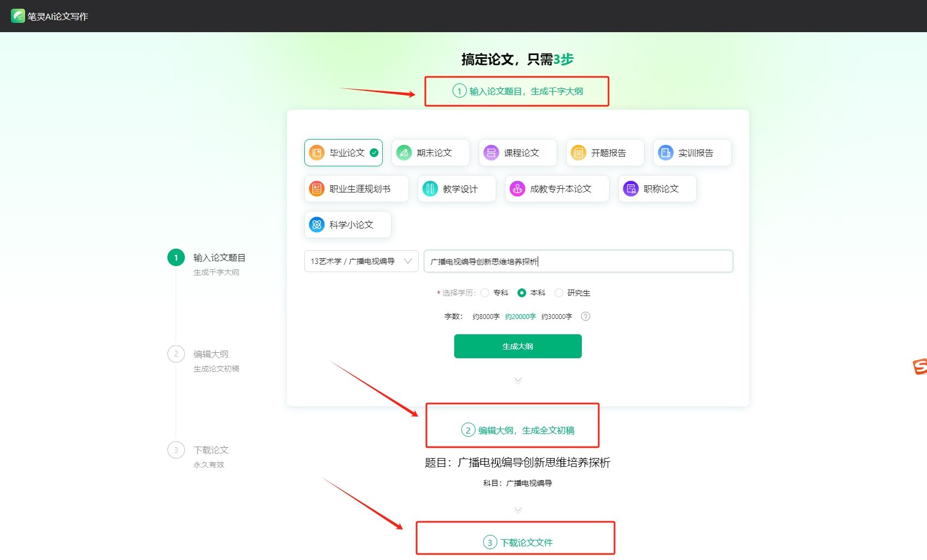Select the 职业生涯规划书 icon

pyautogui.click(x=317, y=189)
